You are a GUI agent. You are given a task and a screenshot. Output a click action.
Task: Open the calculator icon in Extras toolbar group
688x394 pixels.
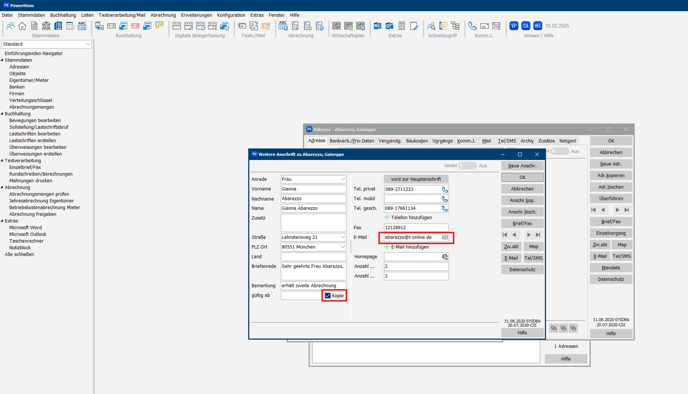click(x=401, y=26)
